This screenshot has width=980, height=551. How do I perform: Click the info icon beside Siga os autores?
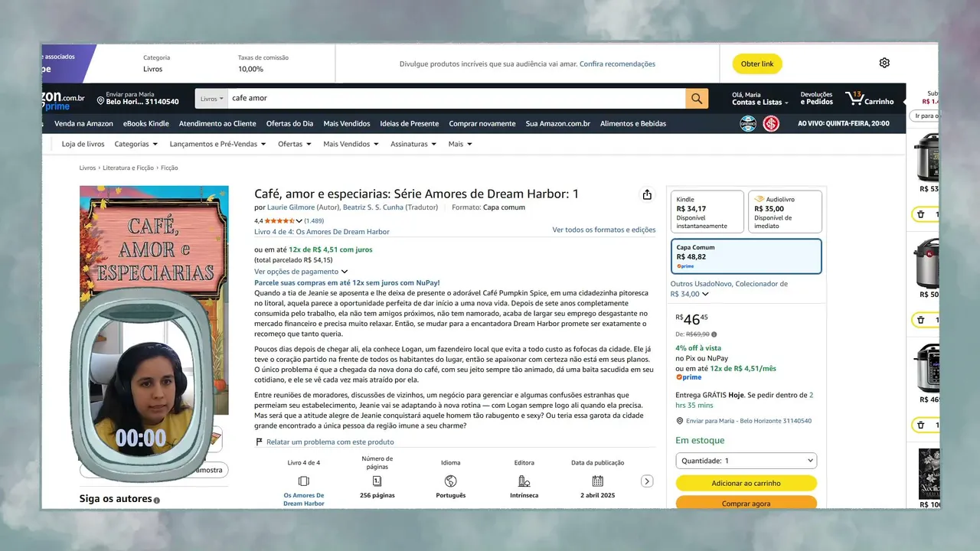157,500
